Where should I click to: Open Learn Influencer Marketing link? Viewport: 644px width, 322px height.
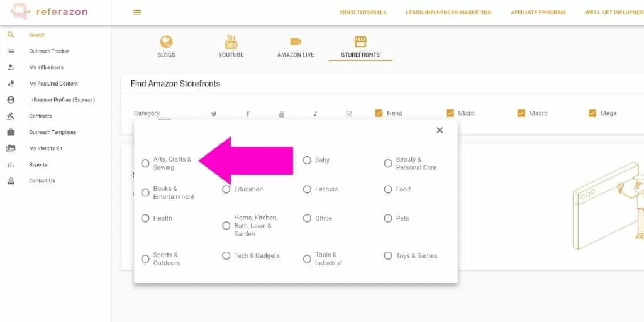click(448, 13)
